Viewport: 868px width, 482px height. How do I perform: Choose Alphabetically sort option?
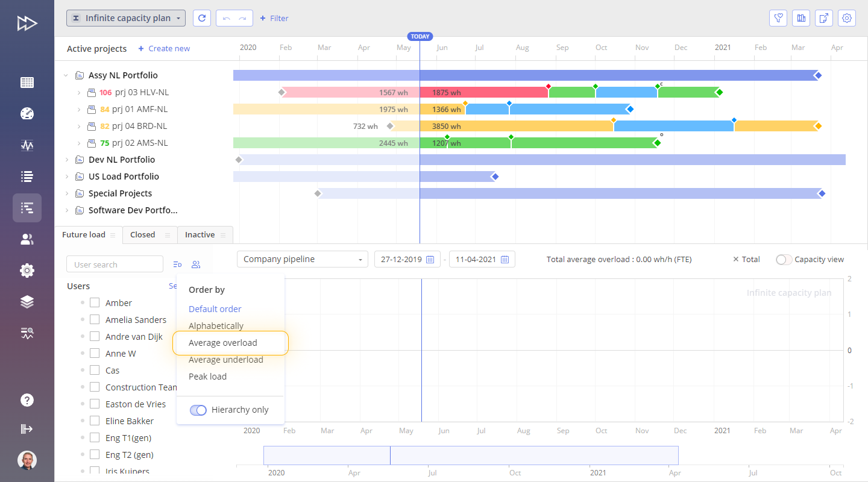tap(216, 326)
